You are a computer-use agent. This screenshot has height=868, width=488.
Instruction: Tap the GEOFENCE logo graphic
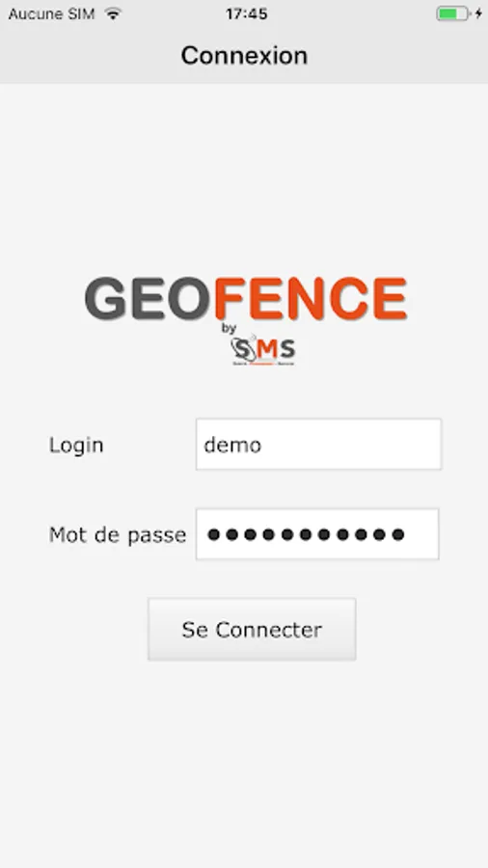(246, 299)
